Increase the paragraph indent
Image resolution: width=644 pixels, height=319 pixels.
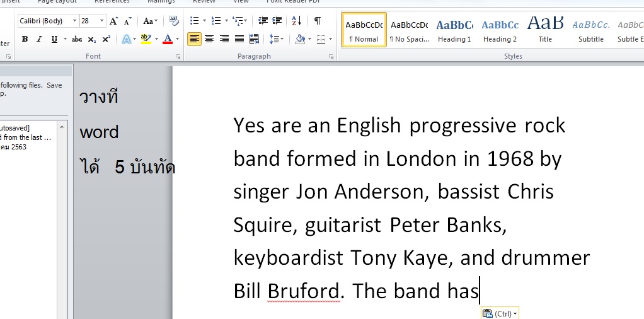point(277,21)
